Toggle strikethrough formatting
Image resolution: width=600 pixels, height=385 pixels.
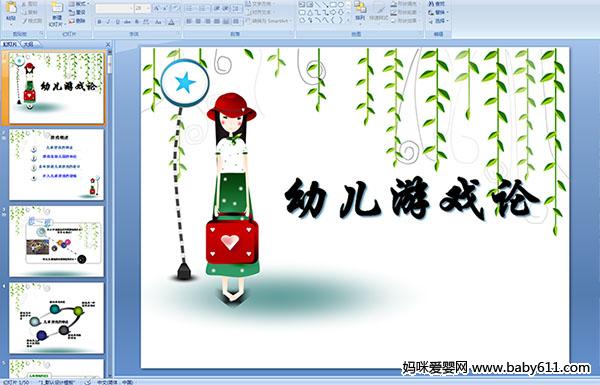pos(127,22)
